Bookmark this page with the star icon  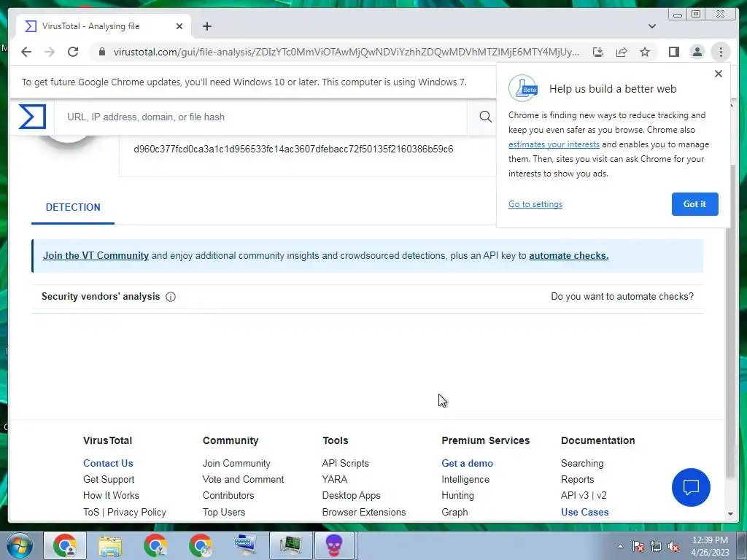point(645,52)
